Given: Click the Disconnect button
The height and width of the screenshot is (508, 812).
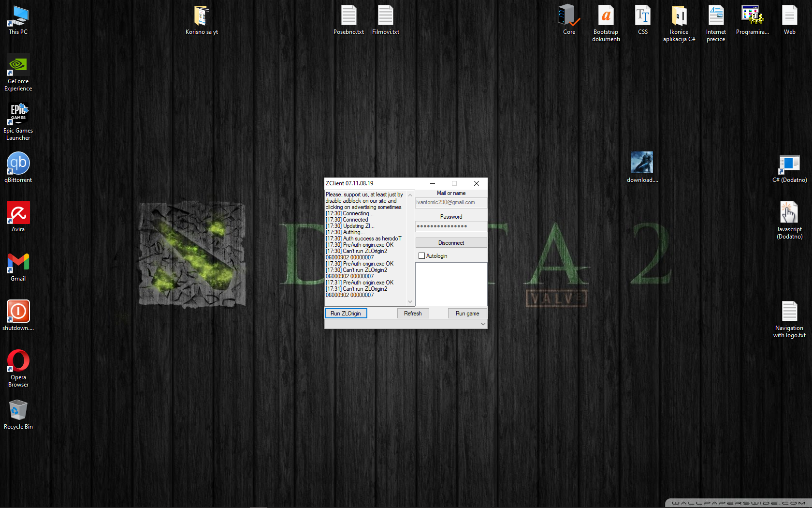Looking at the screenshot, I should click(x=451, y=243).
